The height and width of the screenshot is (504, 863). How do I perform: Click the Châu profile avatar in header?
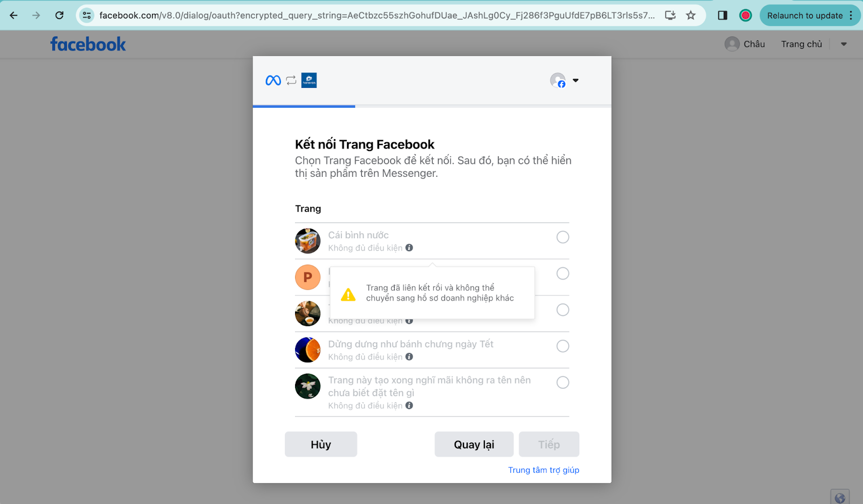pos(732,44)
